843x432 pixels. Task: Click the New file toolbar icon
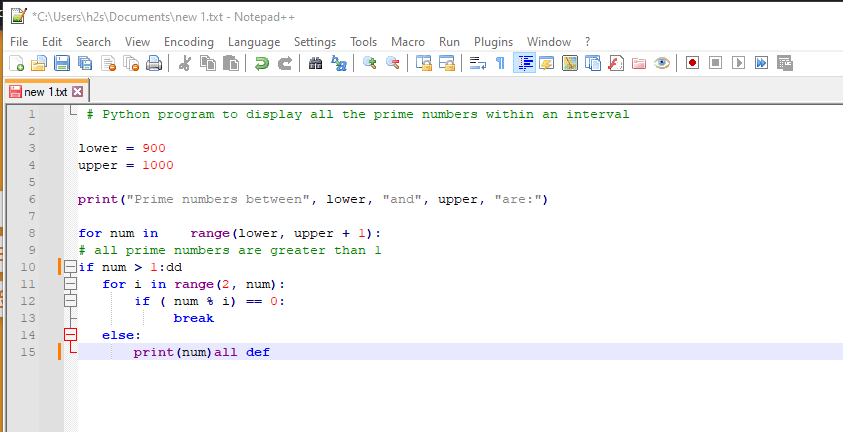point(17,63)
